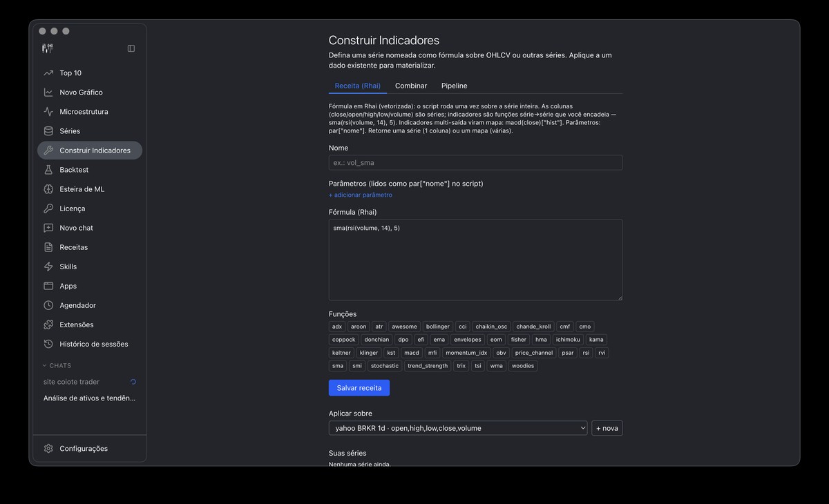Insert the ema function chip

tap(439, 340)
